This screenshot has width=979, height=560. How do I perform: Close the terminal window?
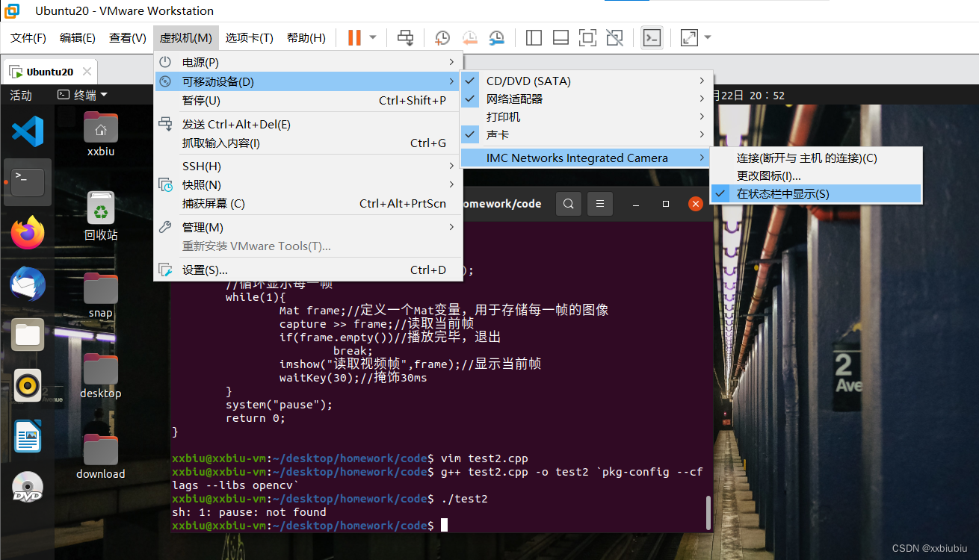[696, 204]
